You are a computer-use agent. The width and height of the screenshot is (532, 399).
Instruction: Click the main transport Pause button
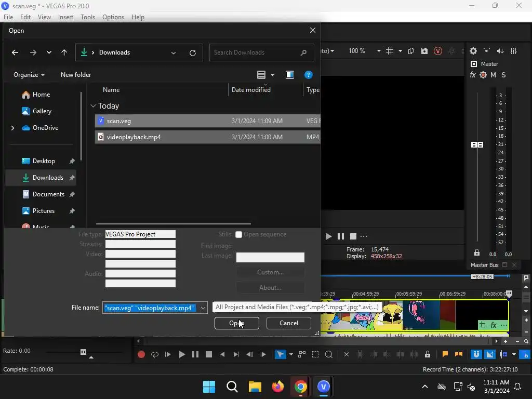[x=195, y=354]
